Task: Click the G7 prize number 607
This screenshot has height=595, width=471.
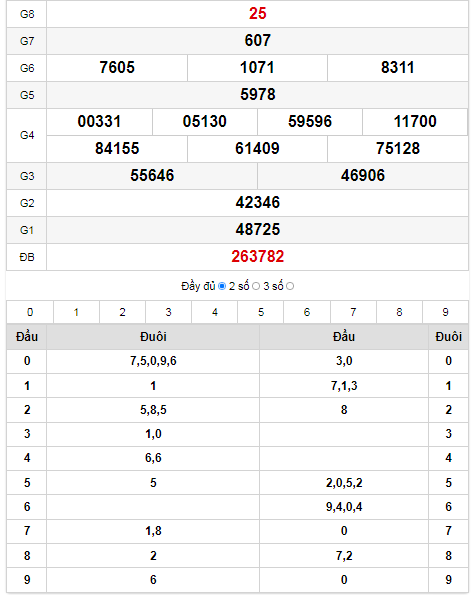Action: tap(258, 41)
